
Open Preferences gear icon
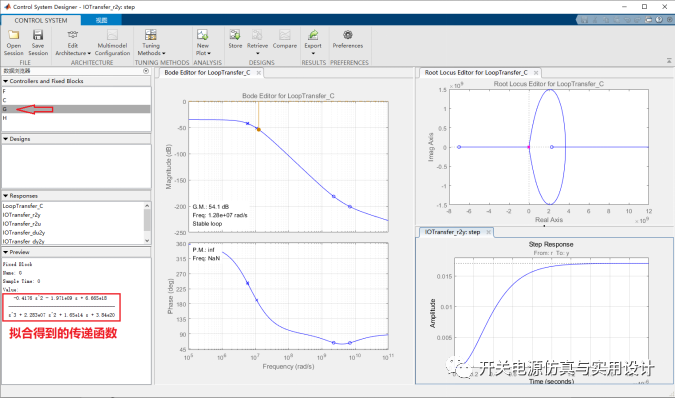(347, 34)
